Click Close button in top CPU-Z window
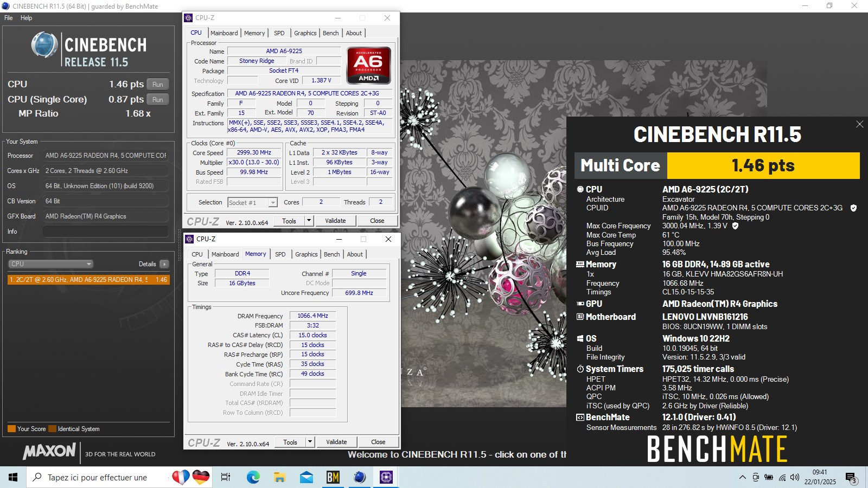868x488 pixels. point(377,221)
